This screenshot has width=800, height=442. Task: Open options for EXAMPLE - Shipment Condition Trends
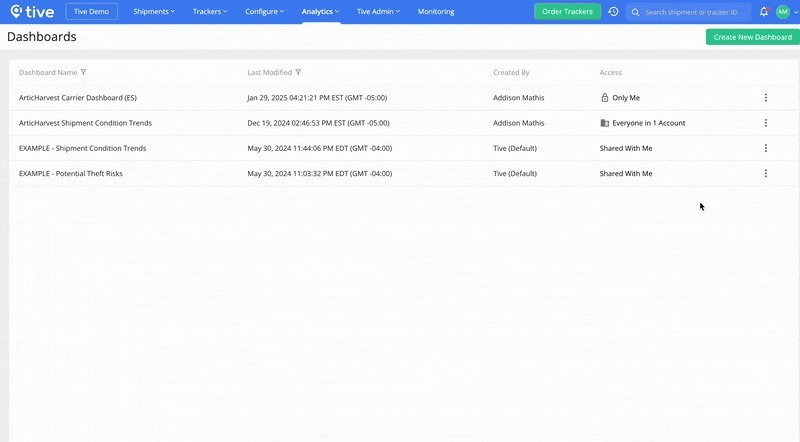click(766, 148)
